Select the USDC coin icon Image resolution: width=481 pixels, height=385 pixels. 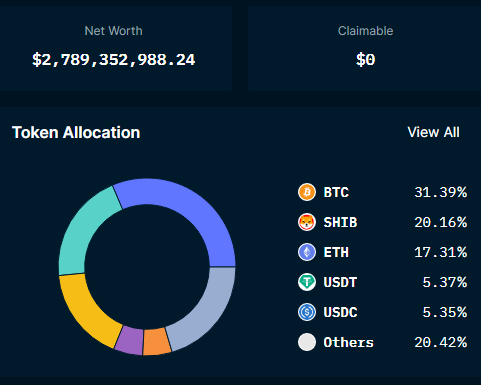(307, 312)
